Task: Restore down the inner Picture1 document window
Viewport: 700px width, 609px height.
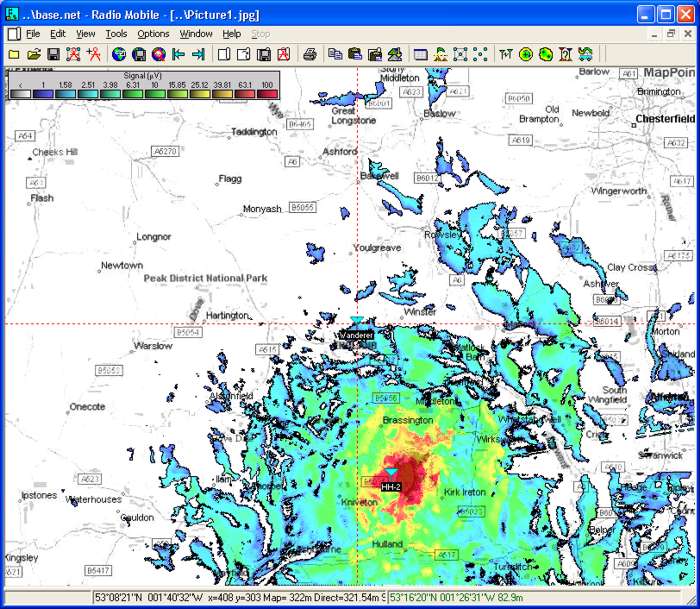Action: coord(672,33)
